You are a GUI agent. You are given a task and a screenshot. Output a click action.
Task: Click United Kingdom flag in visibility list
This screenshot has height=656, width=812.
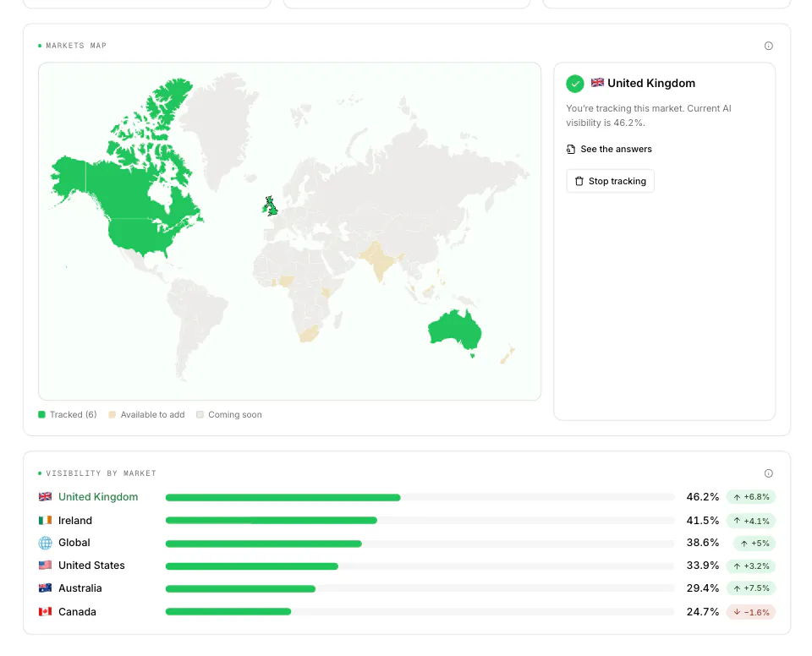[x=45, y=496]
